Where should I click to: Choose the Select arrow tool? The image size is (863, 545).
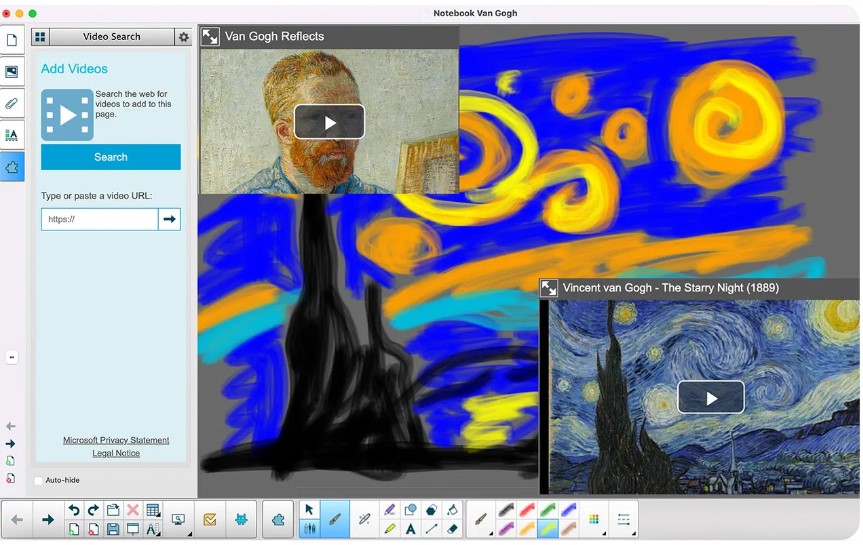coord(309,510)
